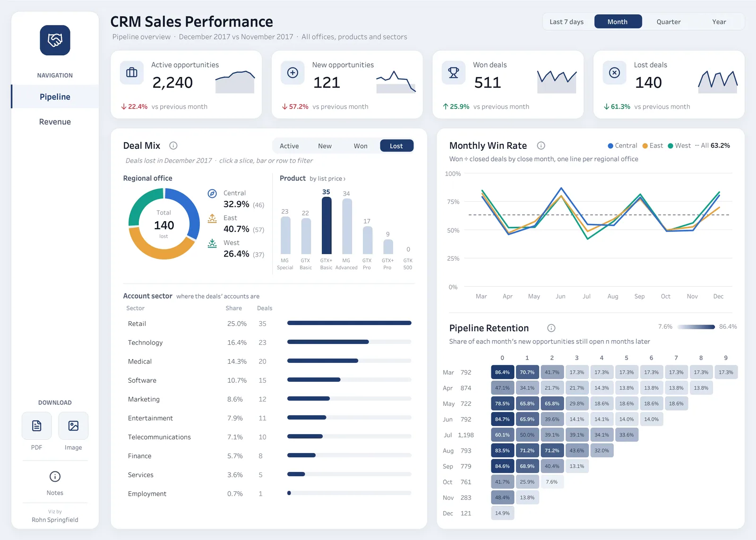756x540 pixels.
Task: Click the MG Advanced product bar
Action: [x=347, y=226]
